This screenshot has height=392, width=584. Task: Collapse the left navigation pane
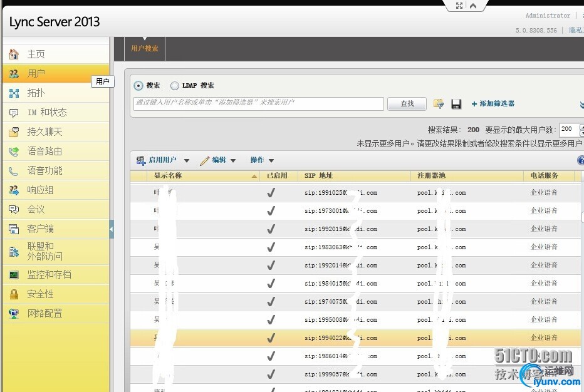tap(112, 229)
